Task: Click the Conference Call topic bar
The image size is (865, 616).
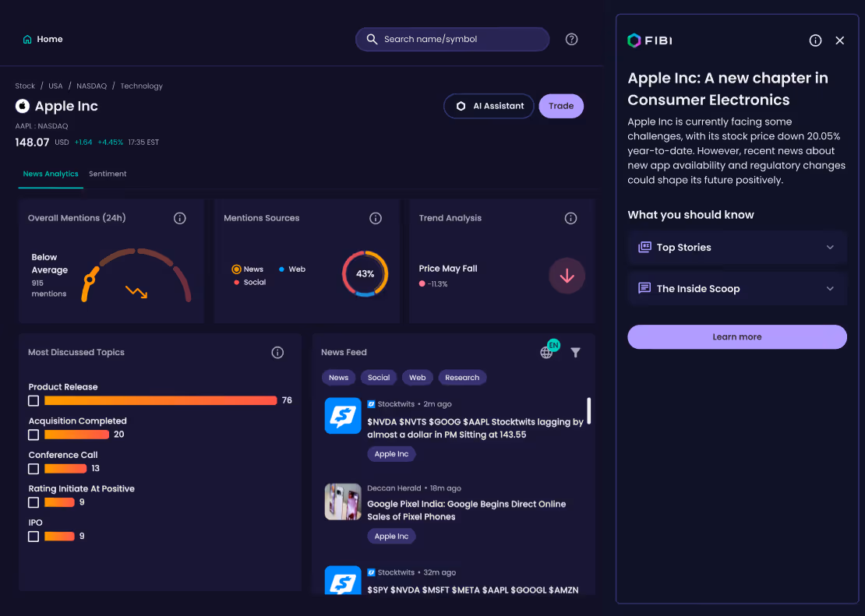Action: (x=65, y=469)
